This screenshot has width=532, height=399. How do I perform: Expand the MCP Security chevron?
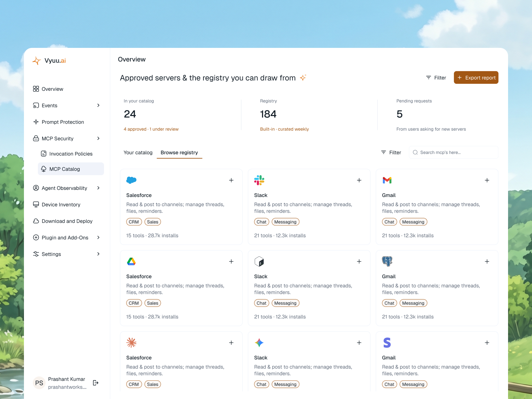pos(98,138)
